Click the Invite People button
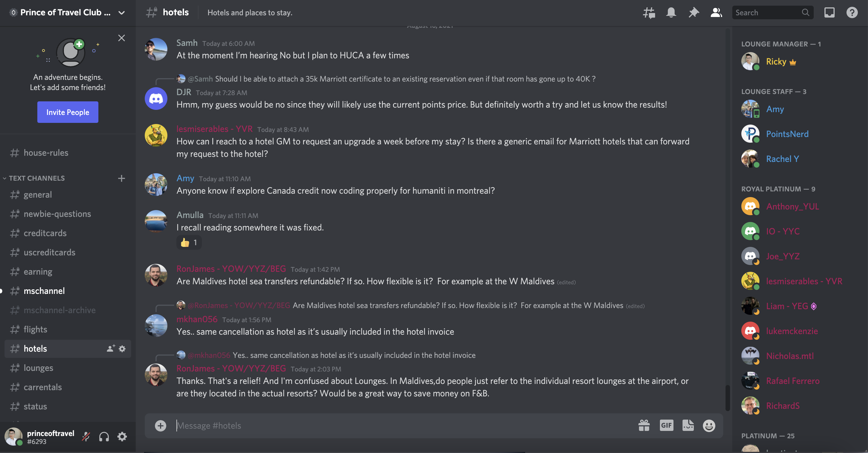The width and height of the screenshot is (868, 453). click(x=68, y=112)
